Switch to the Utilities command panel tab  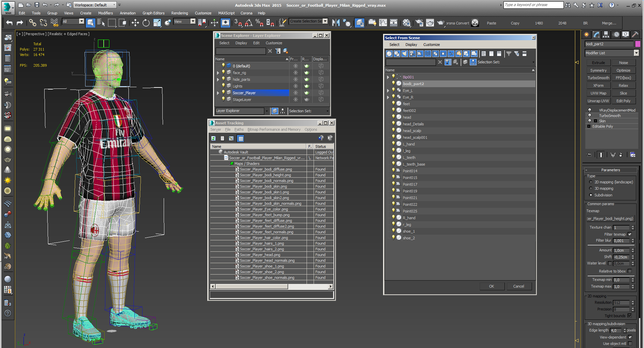(x=635, y=34)
